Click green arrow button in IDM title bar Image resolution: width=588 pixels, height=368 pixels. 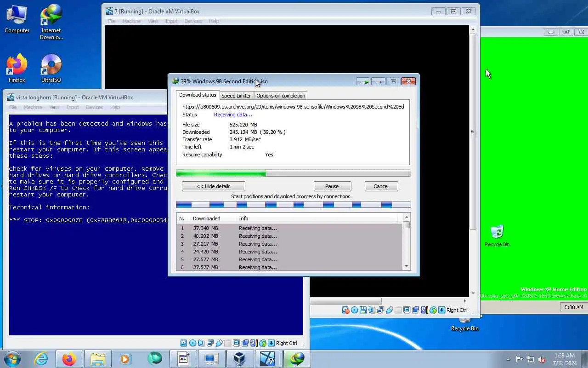pos(363,81)
